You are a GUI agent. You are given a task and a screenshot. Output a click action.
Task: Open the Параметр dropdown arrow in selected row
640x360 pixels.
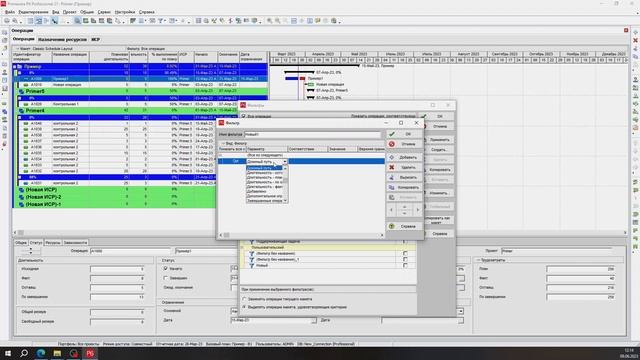pos(285,162)
